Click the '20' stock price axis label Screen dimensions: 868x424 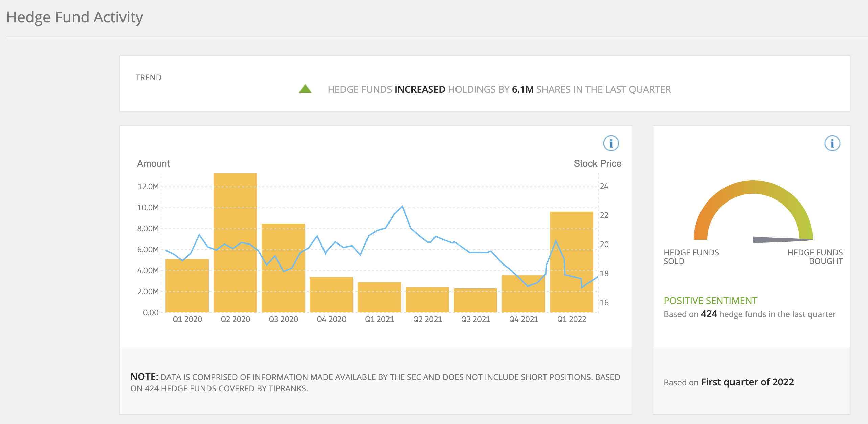coord(604,245)
